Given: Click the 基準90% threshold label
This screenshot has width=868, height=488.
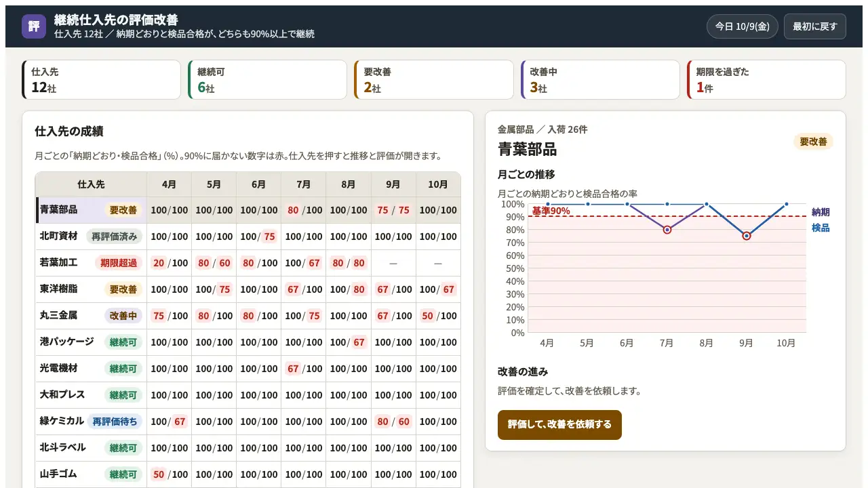Looking at the screenshot, I should [x=551, y=211].
